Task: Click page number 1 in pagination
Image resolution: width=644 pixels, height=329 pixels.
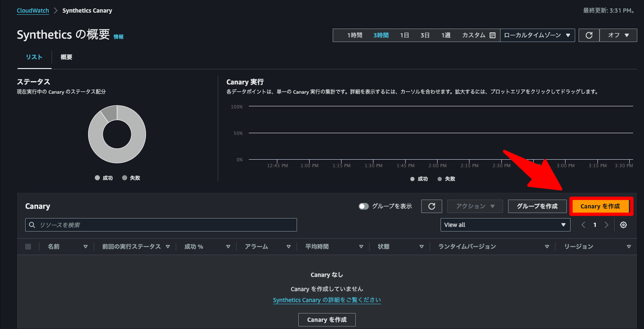Action: coord(595,225)
